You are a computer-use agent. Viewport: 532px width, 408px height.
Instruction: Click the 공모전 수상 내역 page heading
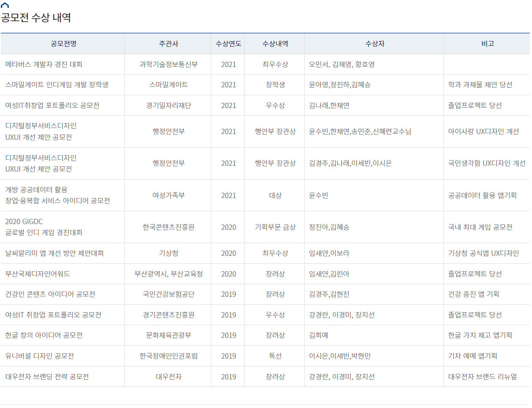point(36,18)
